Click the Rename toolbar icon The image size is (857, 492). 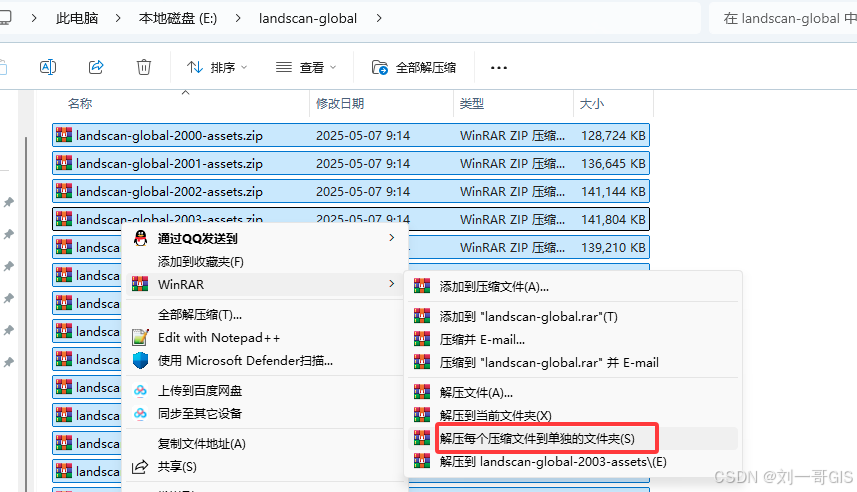coord(48,67)
